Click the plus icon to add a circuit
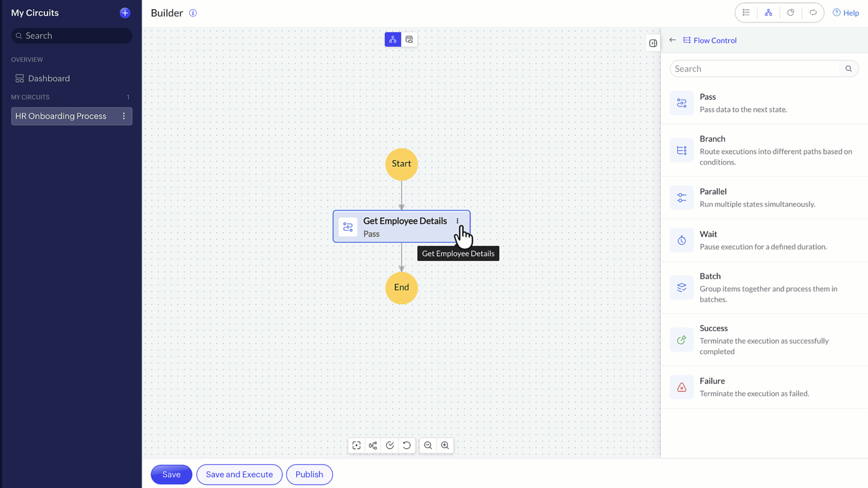Image resolution: width=868 pixels, height=488 pixels. [x=125, y=13]
